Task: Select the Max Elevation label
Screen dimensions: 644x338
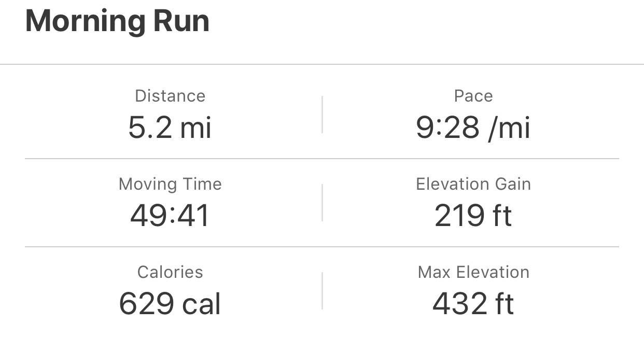Action: (x=473, y=272)
